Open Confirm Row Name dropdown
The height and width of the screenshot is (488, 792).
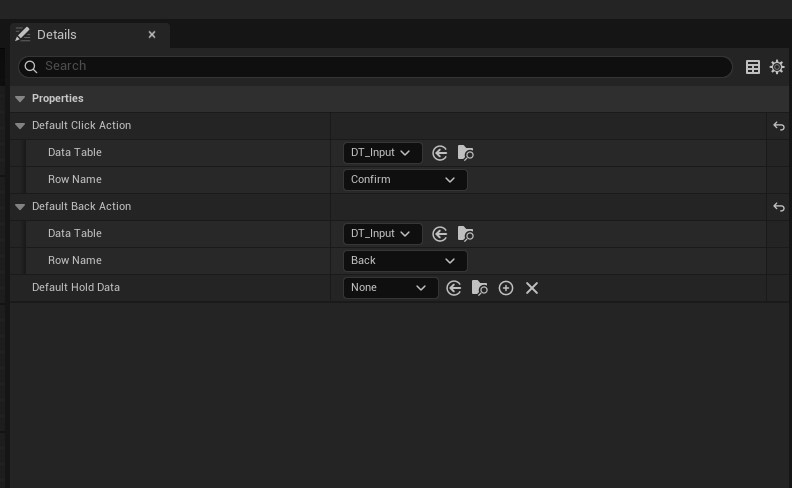coord(405,180)
